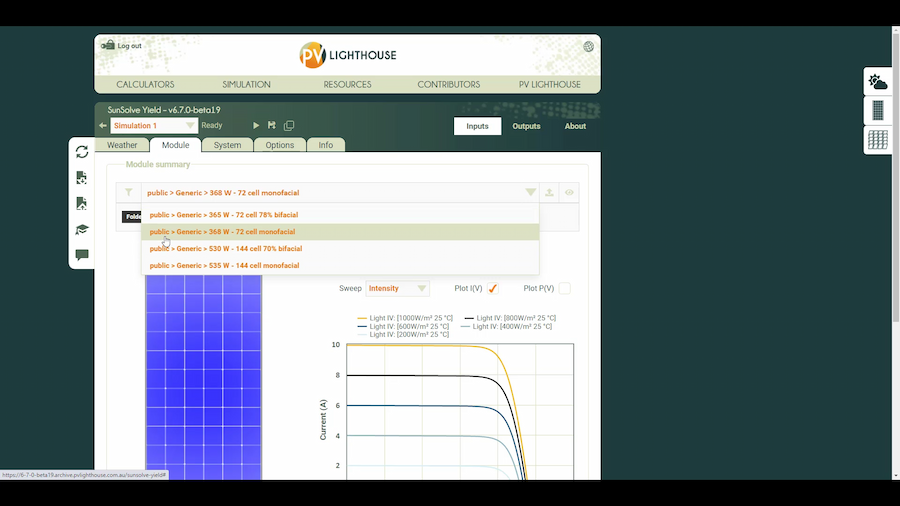The width and height of the screenshot is (900, 506).
Task: Collapse the module selection dropdown arrow
Action: pyautogui.click(x=530, y=192)
